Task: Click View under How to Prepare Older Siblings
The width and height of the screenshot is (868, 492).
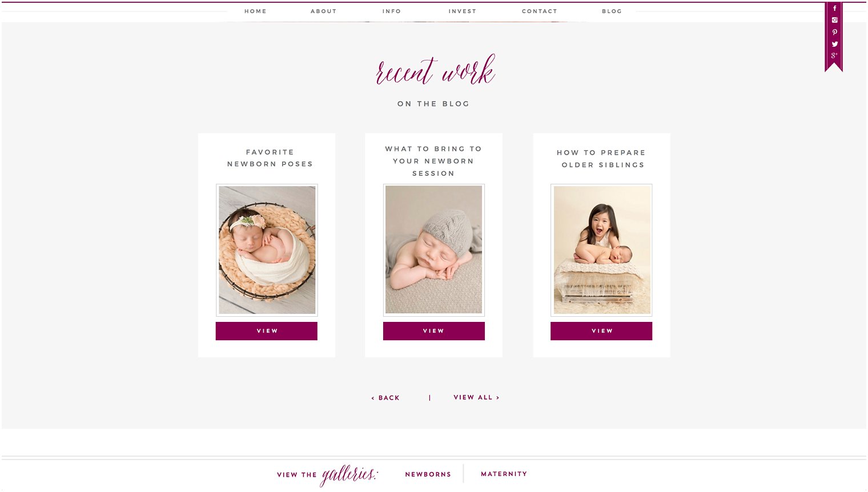Action: pos(601,331)
